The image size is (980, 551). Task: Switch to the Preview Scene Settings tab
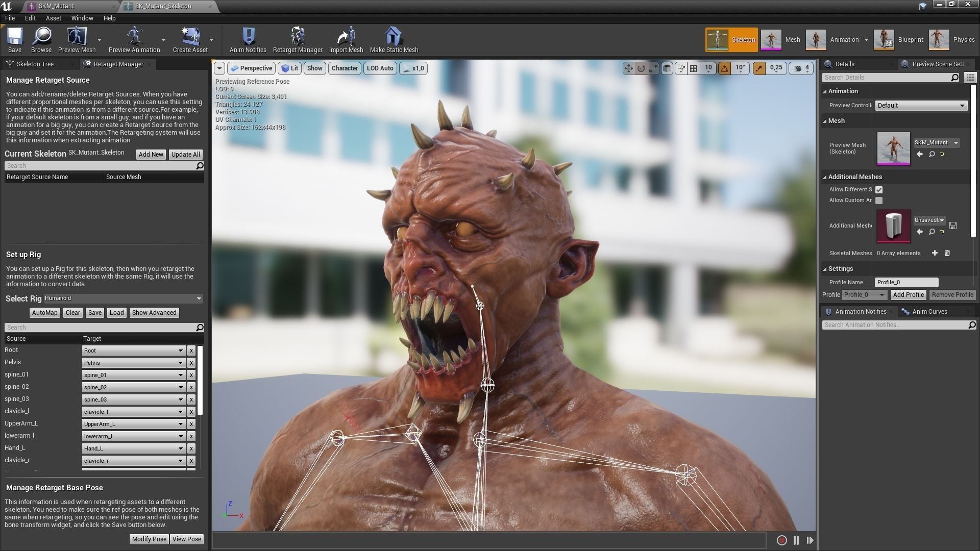click(x=937, y=64)
